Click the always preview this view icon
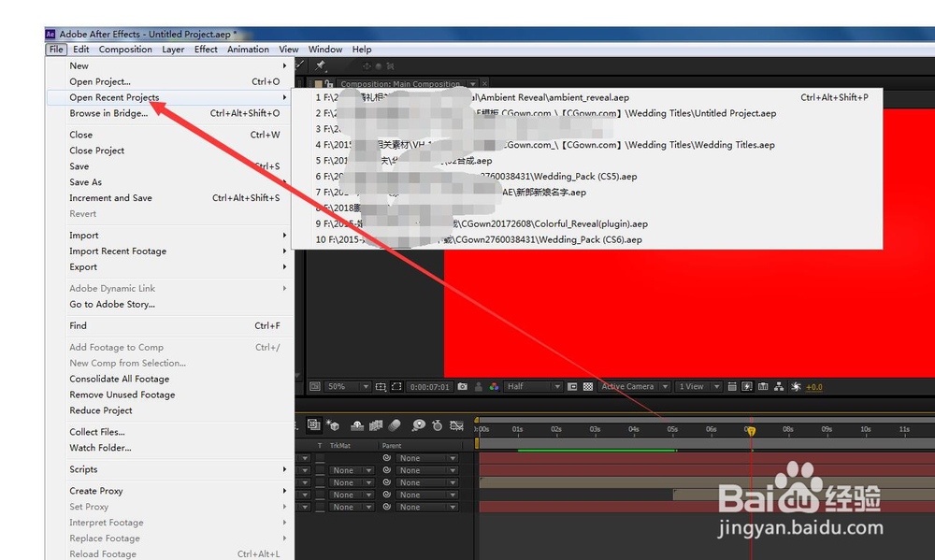The image size is (935, 560). (x=315, y=386)
